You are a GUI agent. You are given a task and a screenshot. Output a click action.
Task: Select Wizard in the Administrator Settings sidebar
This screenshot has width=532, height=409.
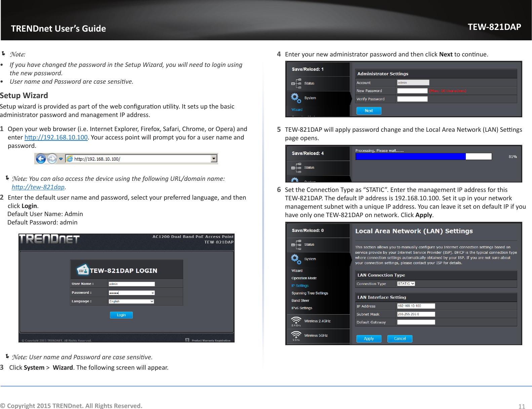coord(297,110)
